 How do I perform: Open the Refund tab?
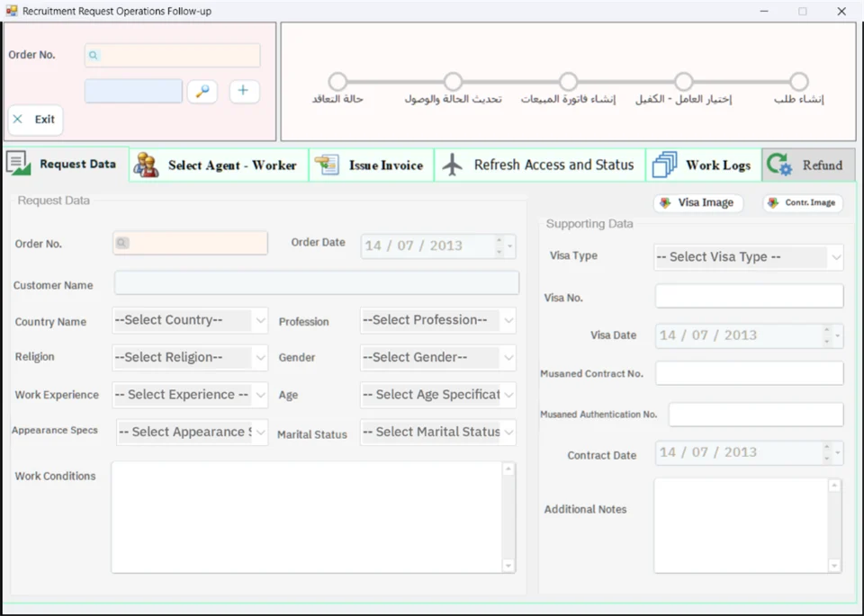point(808,165)
